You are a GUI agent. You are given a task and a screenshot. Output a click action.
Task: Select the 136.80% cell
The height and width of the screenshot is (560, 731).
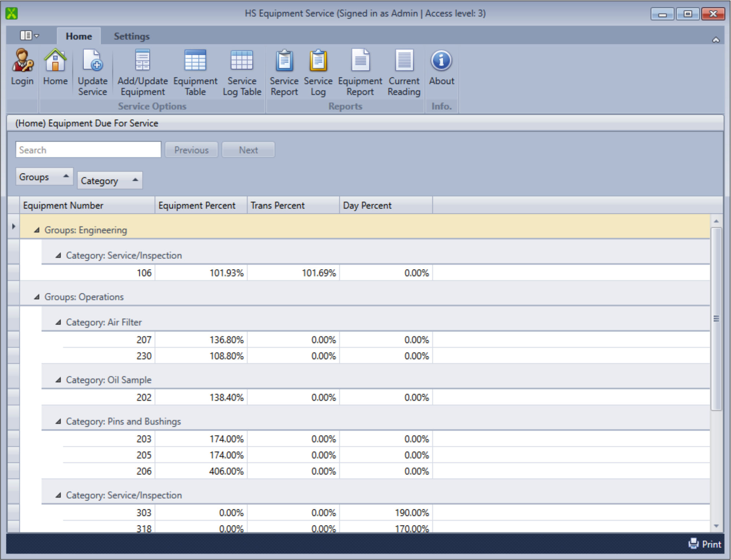click(x=201, y=340)
